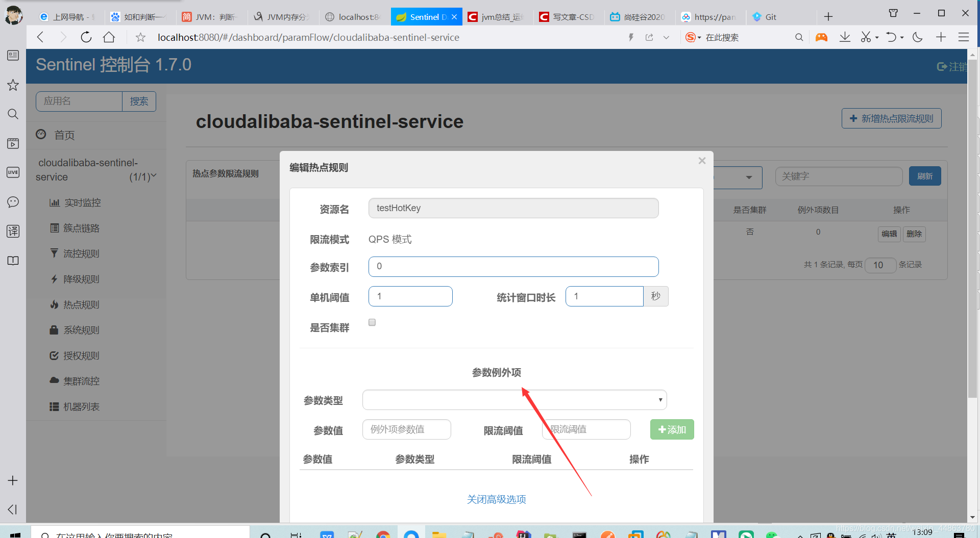Toggle night mode moon icon
980x538 pixels.
pos(918,37)
